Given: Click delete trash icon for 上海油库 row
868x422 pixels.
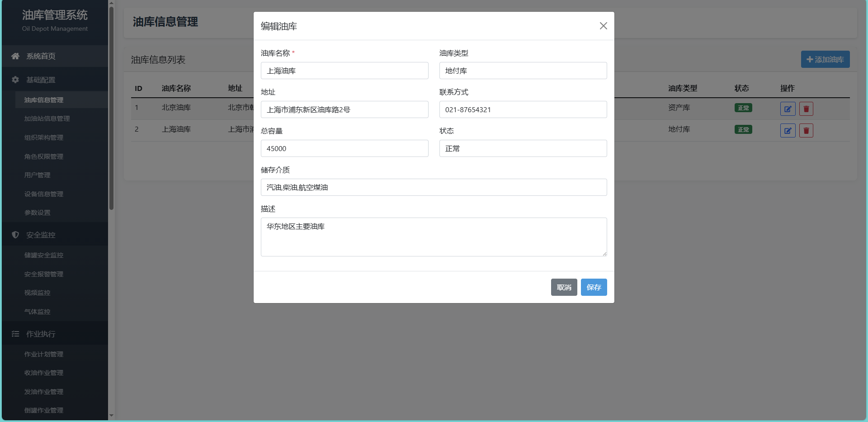Looking at the screenshot, I should [x=806, y=130].
